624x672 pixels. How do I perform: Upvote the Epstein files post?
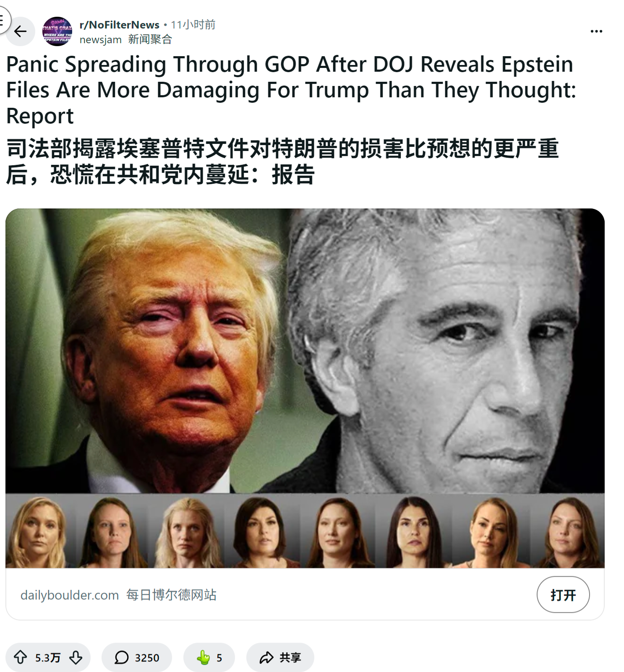(20, 657)
